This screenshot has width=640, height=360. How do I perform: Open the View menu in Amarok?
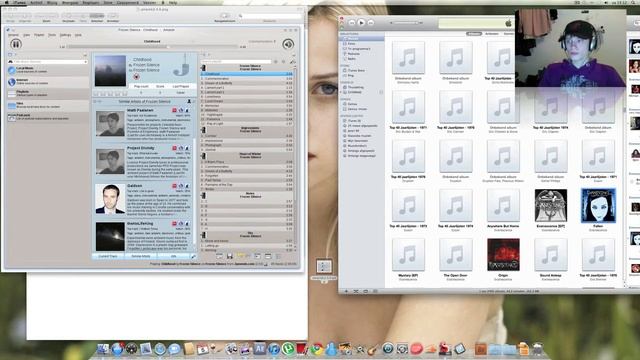tap(27, 35)
